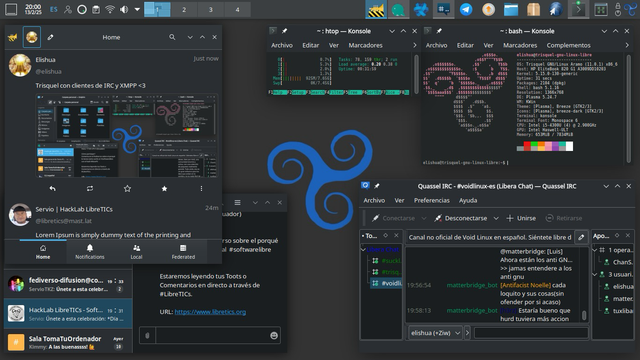Toggle pin on the htop Konsole window
The height and width of the screenshot is (360, 640).
(284, 31)
